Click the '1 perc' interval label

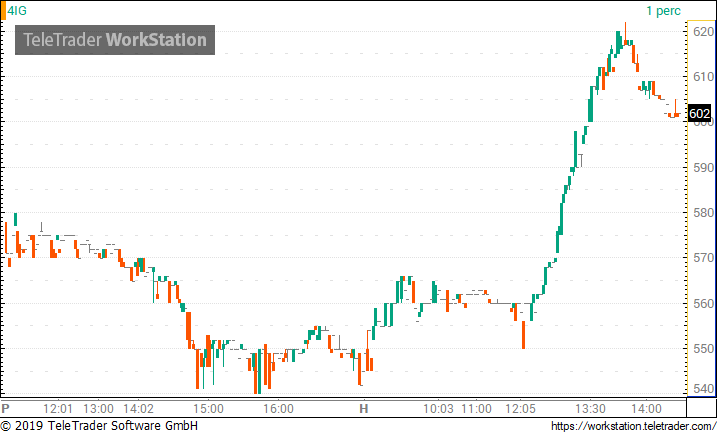[663, 11]
